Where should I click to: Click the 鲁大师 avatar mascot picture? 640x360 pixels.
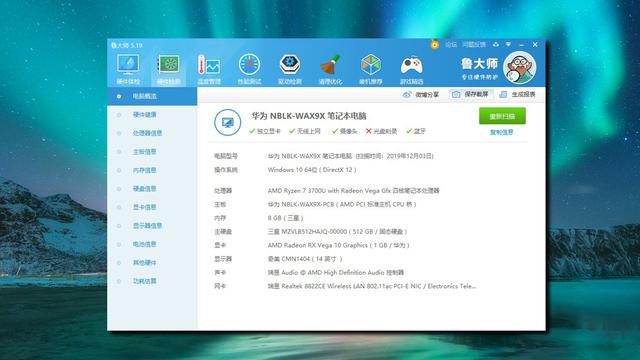(x=520, y=67)
